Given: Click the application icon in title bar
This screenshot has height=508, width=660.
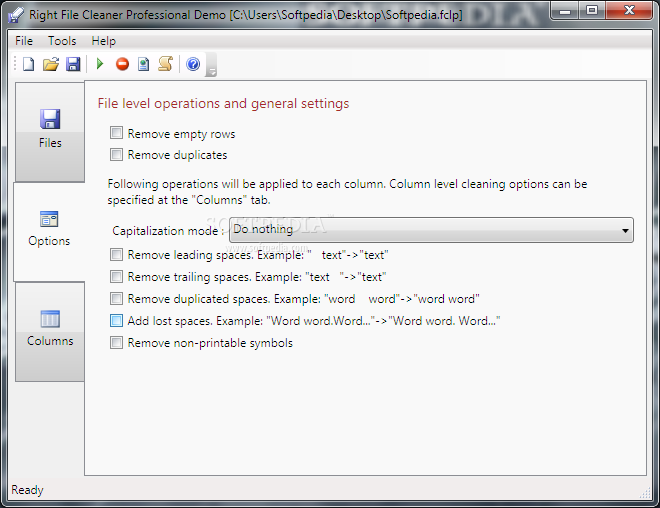Looking at the screenshot, I should (x=16, y=15).
